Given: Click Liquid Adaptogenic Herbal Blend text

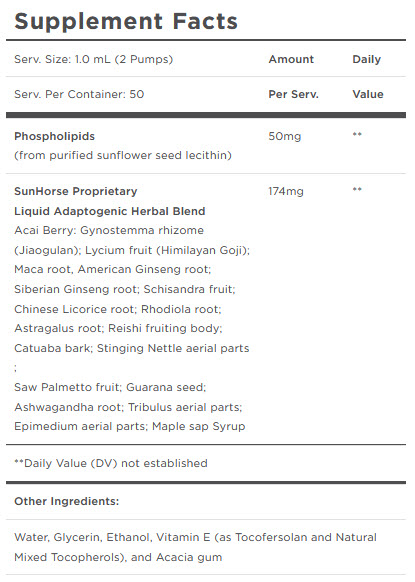Looking at the screenshot, I should pyautogui.click(x=110, y=211).
